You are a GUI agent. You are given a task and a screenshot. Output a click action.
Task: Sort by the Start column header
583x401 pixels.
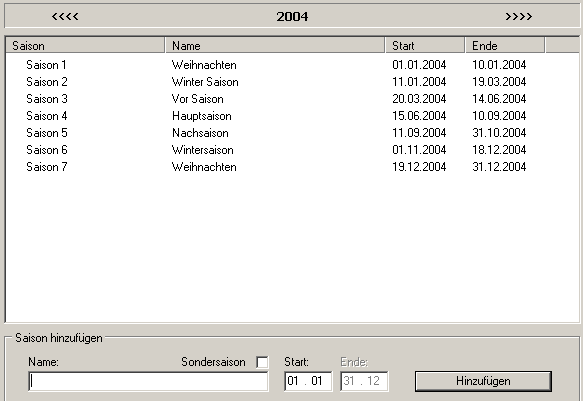coord(425,45)
